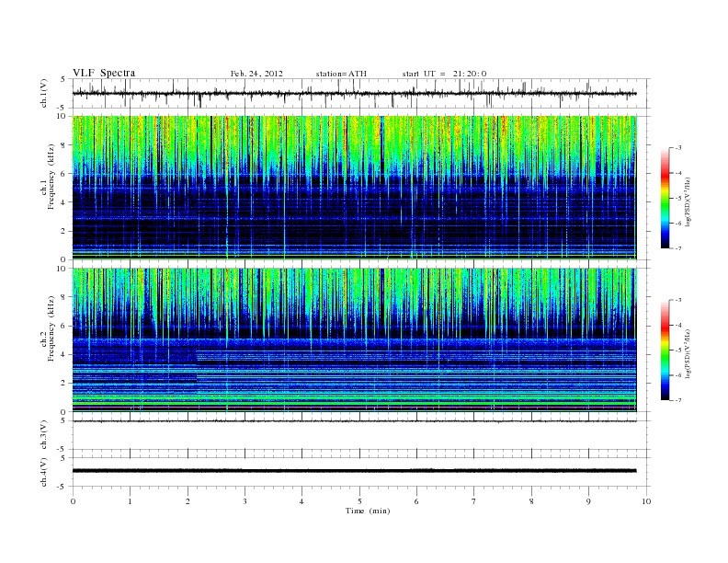The width and height of the screenshot is (728, 563).
Task: Click the "-3" tick on ch.1 color bar
Action: pyautogui.click(x=678, y=148)
